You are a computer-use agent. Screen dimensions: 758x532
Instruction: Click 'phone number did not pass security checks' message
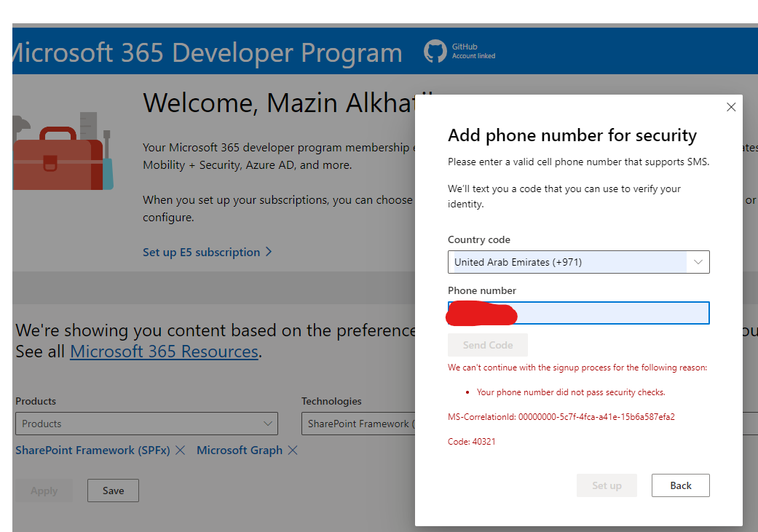point(571,392)
